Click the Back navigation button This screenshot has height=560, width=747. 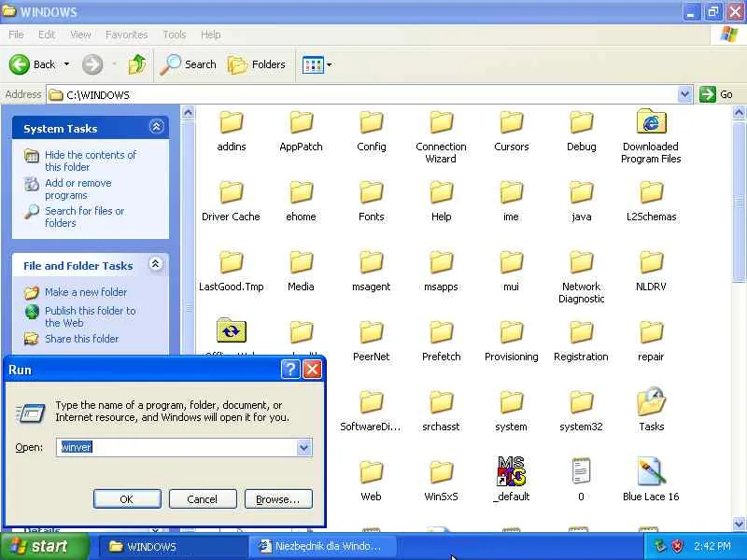(x=33, y=64)
